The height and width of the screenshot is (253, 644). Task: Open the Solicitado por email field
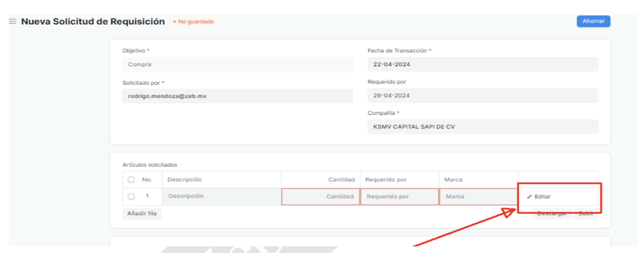237,95
